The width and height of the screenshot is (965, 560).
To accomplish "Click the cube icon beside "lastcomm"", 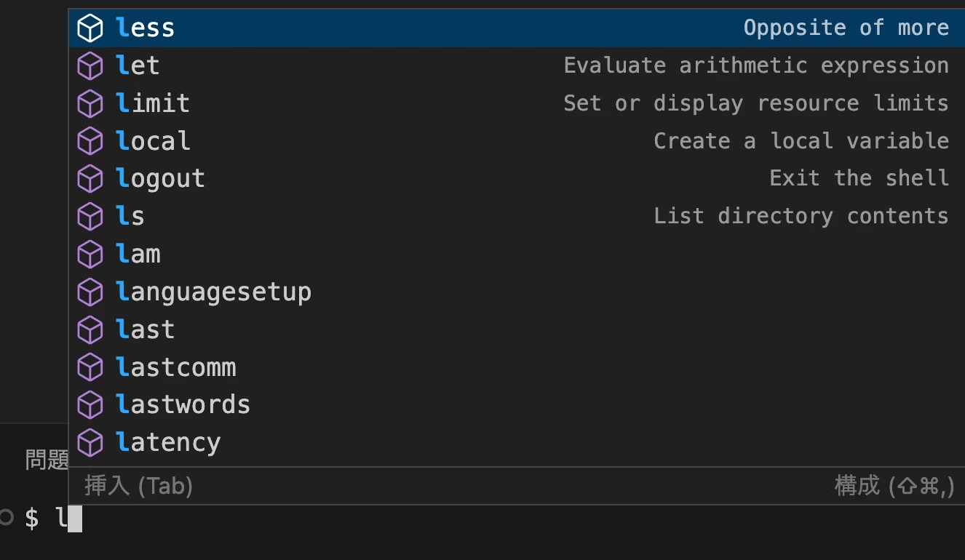I will 90,367.
